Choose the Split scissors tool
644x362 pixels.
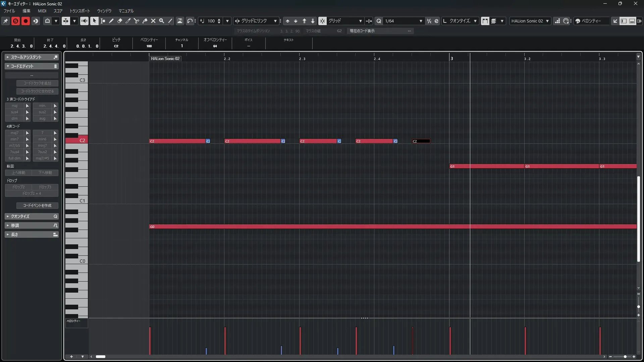click(x=136, y=21)
